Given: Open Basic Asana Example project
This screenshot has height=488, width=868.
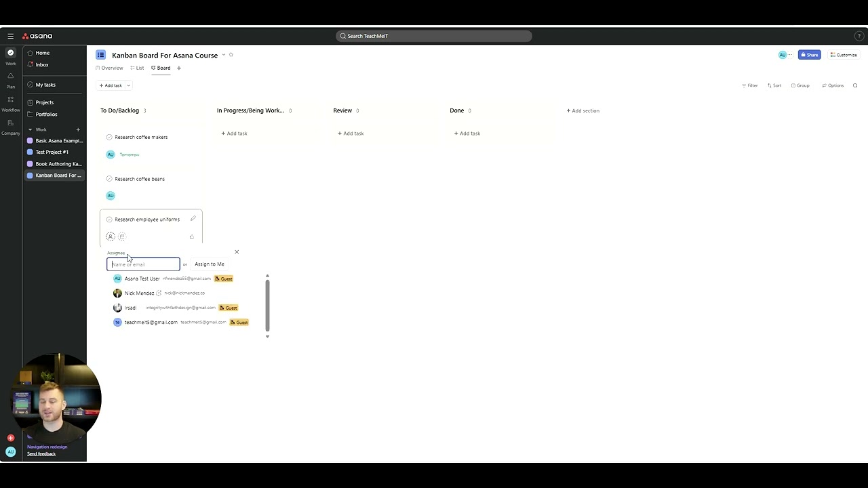Looking at the screenshot, I should [x=54, y=141].
